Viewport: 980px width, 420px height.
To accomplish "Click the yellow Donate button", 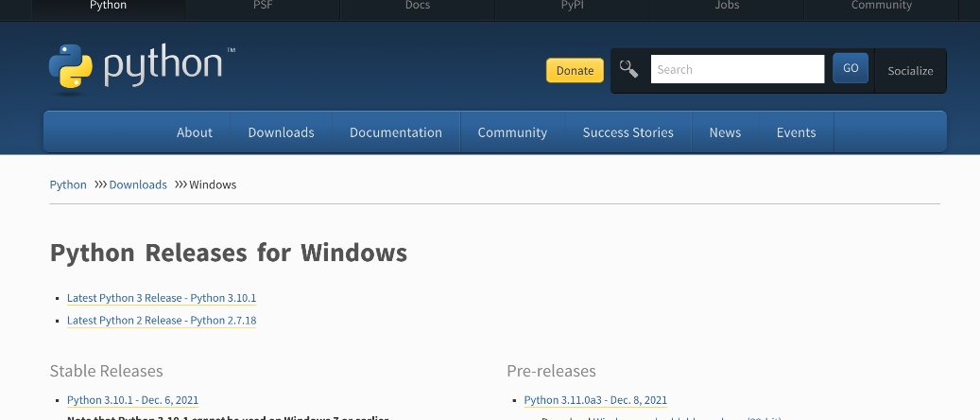I will (x=575, y=70).
